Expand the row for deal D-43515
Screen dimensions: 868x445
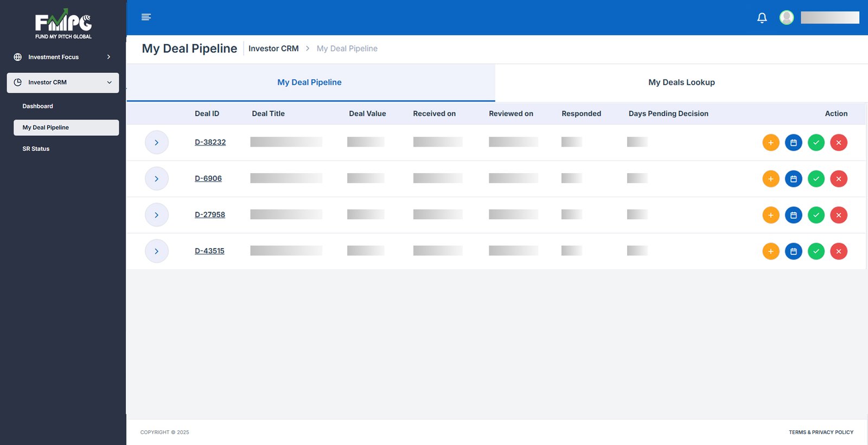[157, 251]
